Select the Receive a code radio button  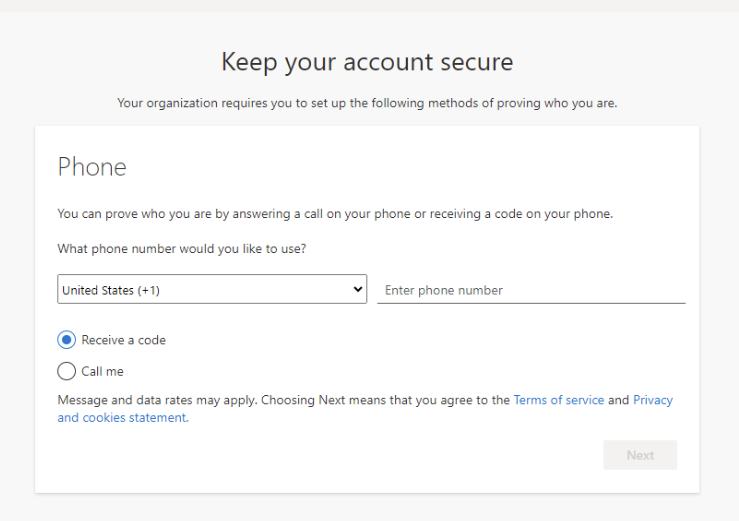tap(67, 340)
